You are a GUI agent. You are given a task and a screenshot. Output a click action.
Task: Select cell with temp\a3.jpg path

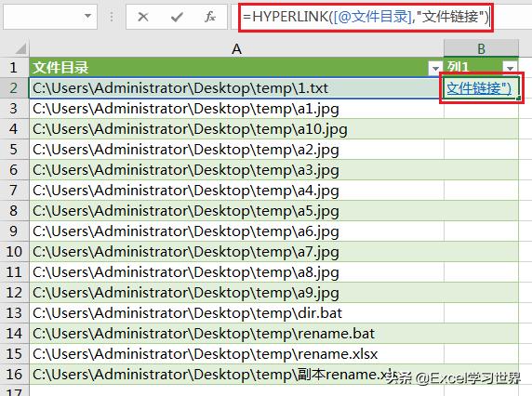[236, 170]
